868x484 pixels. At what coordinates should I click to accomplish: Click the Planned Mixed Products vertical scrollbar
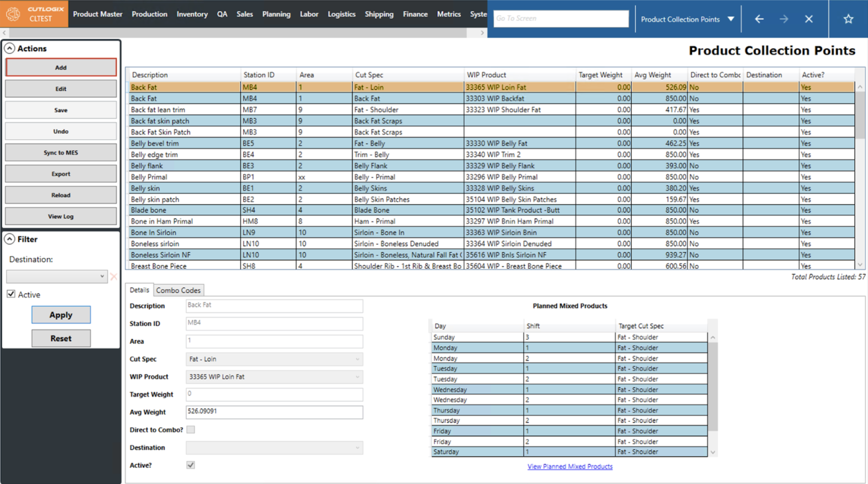[713, 387]
